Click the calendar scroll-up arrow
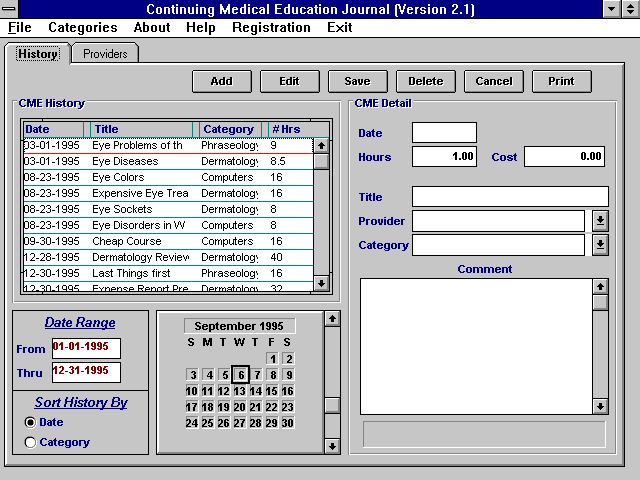Screen dimensions: 640x480 (x=332, y=319)
